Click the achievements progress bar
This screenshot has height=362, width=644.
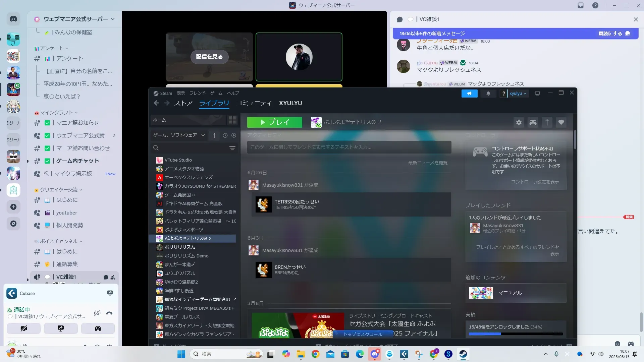pyautogui.click(x=516, y=334)
